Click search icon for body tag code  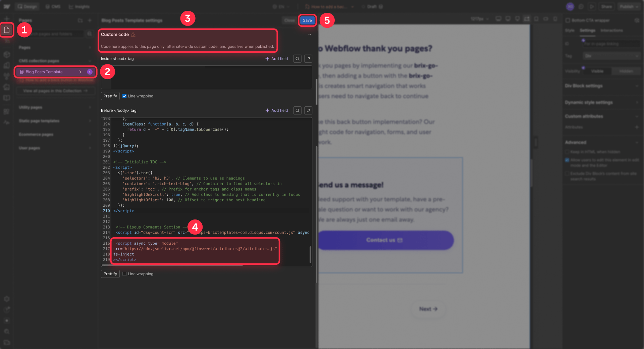click(x=297, y=110)
